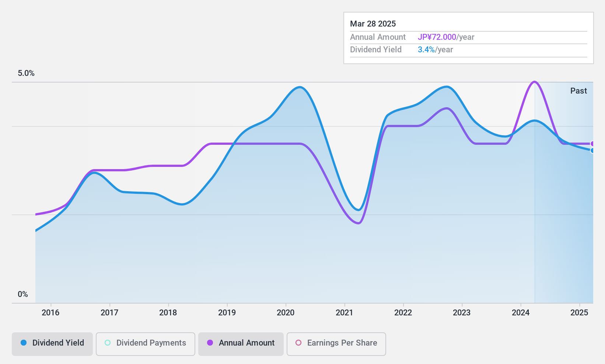Click the purple Annual Amount endpoint marker
Viewport: 605px width, 364px height.
[x=592, y=144]
